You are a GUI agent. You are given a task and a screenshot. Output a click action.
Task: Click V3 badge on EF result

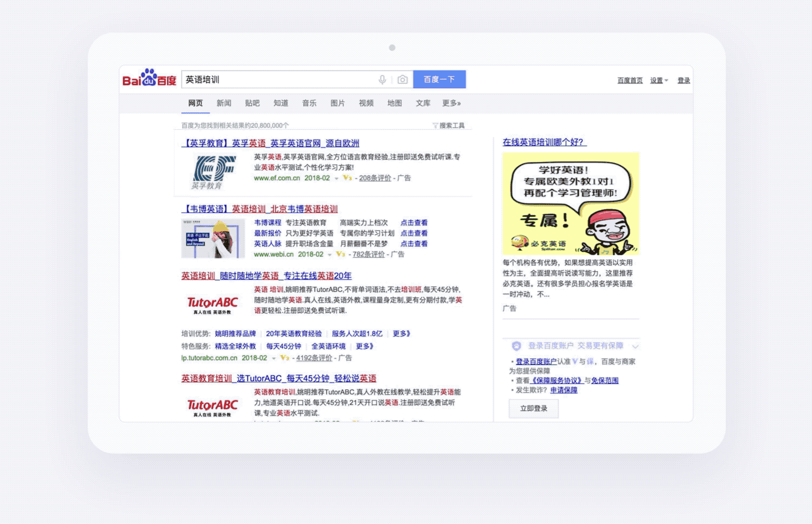[348, 178]
